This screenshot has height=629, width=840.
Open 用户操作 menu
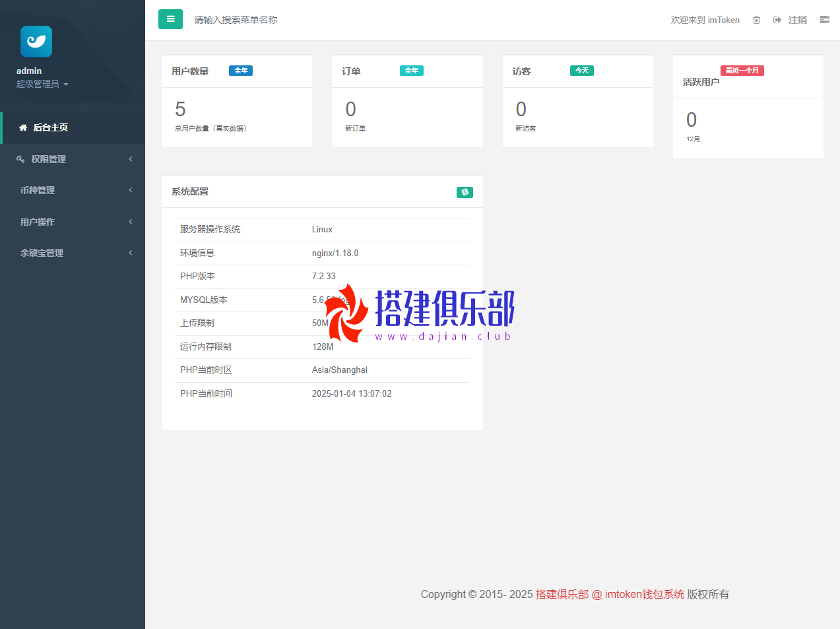point(73,222)
